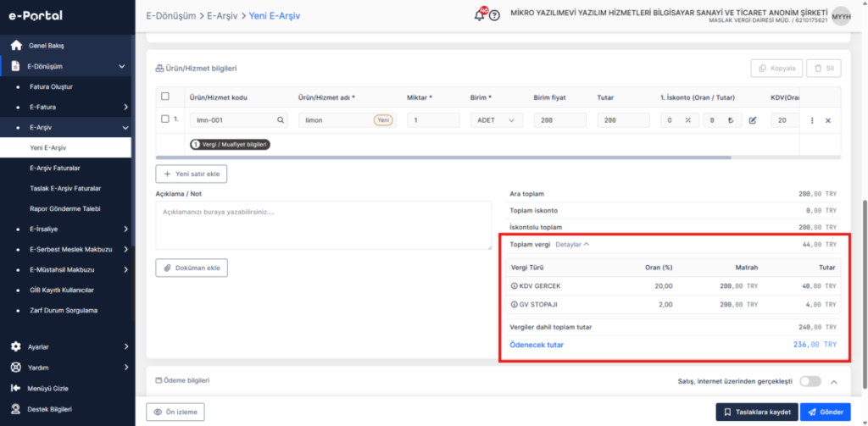Click the Kopyala button

[776, 69]
